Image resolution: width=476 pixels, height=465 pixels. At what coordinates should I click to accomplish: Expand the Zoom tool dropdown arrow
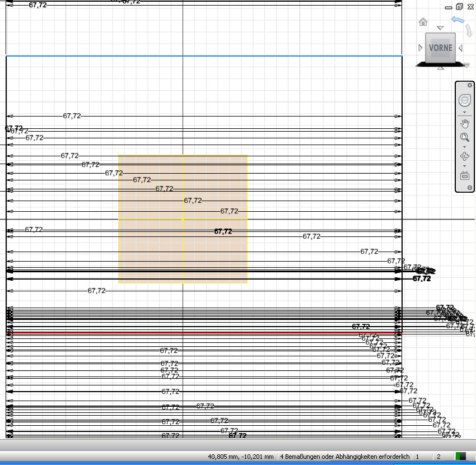coord(464,147)
